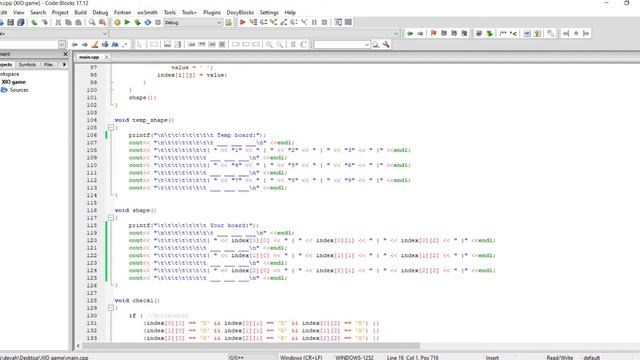This screenshot has width=640, height=360.
Task: Collapse the check1 function fold at line 129
Action: pos(111,308)
